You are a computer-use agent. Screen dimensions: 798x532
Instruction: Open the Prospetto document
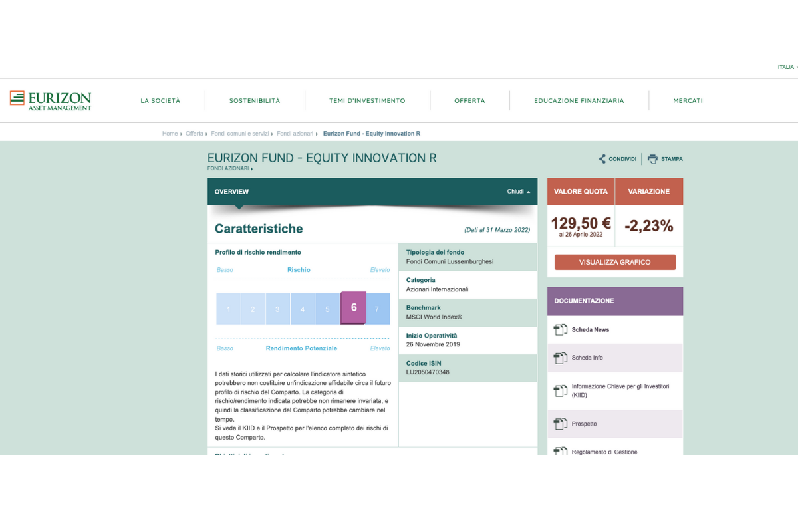(585, 424)
